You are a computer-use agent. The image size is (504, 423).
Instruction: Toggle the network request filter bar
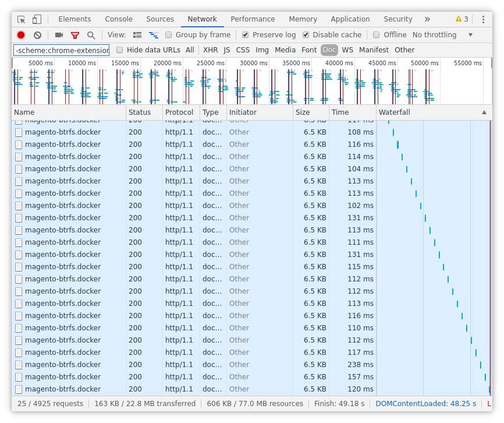coord(74,34)
